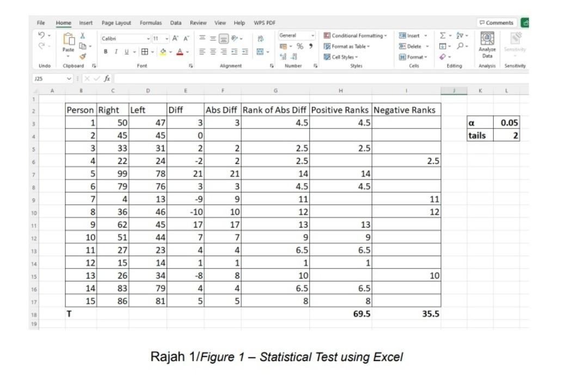
Task: Toggle underline formatting
Action: [x=126, y=51]
